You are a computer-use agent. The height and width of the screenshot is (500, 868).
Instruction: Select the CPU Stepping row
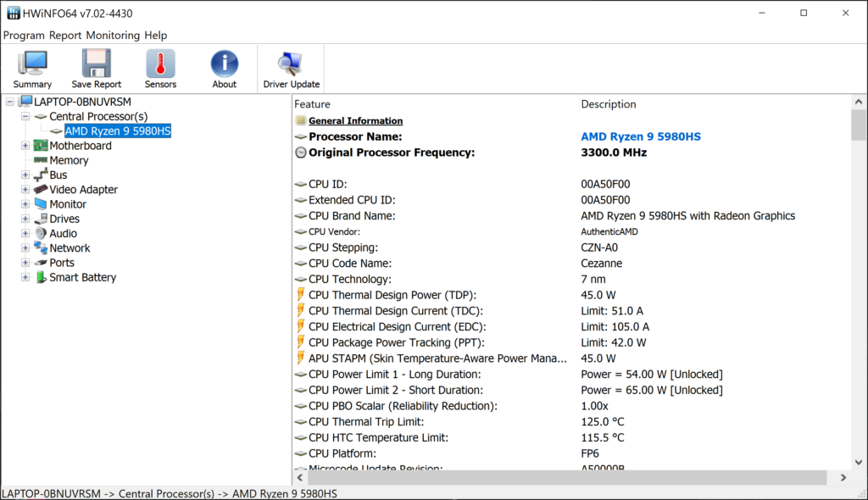click(x=572, y=247)
